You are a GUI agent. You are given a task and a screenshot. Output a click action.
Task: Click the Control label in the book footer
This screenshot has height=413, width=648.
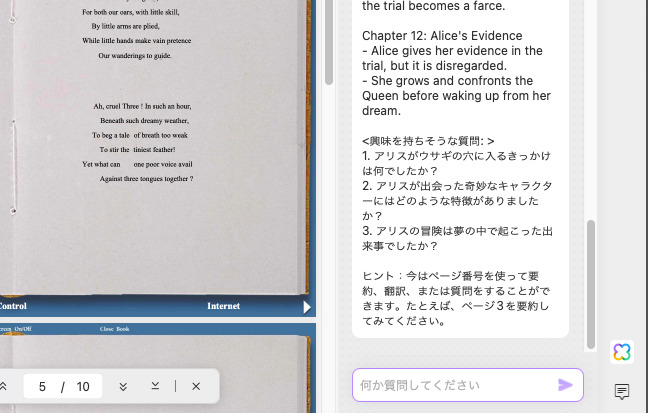[12, 306]
